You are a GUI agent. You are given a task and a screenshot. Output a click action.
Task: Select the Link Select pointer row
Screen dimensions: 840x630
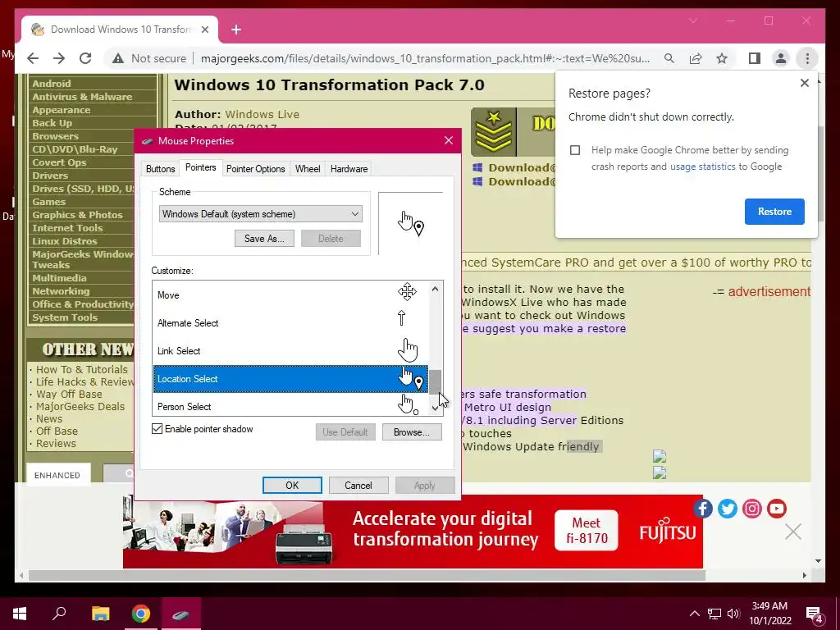pyautogui.click(x=290, y=351)
